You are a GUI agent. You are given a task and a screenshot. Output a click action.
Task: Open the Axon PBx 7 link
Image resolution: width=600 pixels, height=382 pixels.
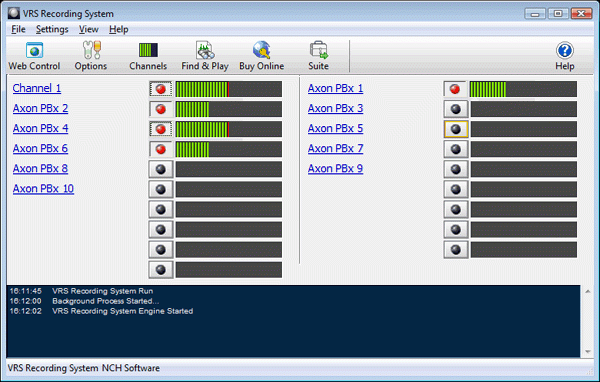(x=336, y=149)
